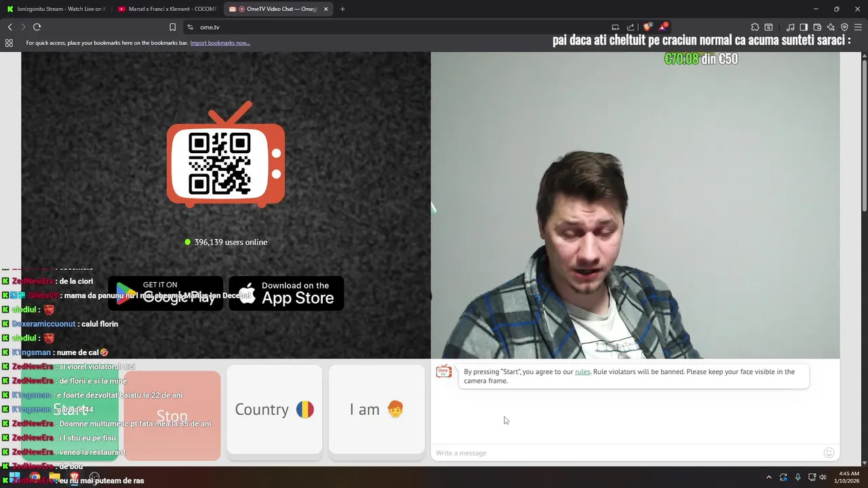
Task: Click the 396,139 users online counter
Action: (x=226, y=242)
